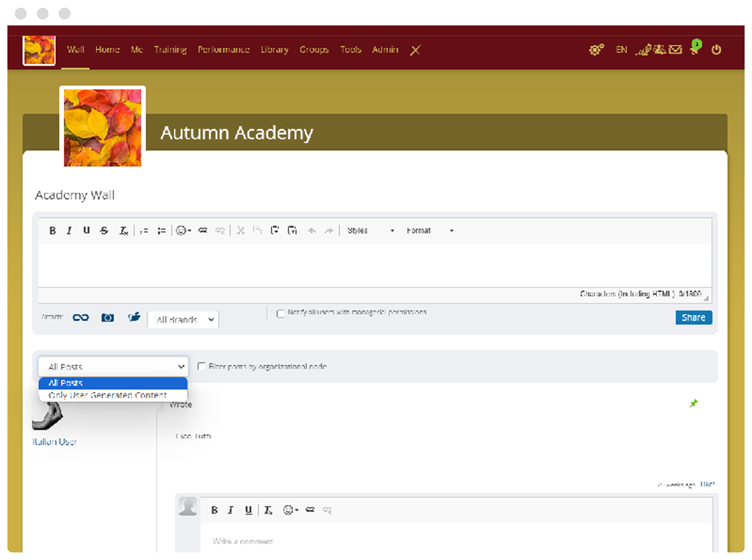Open the All Posts filter dropdown
Screen dimensions: 752x560
click(113, 367)
